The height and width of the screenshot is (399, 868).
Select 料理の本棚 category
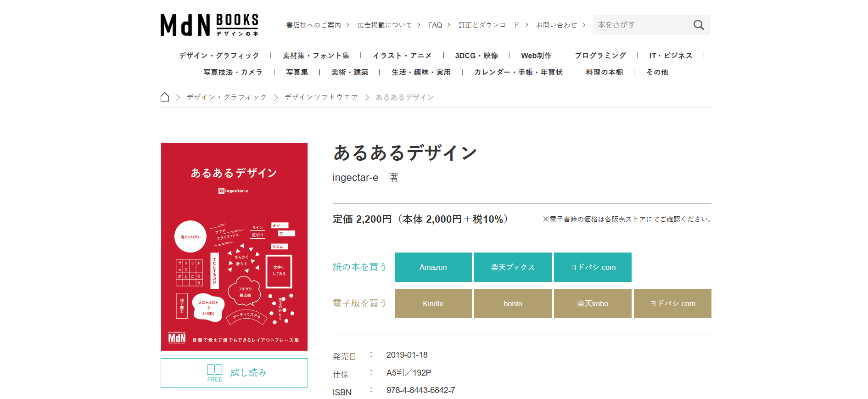click(x=604, y=72)
